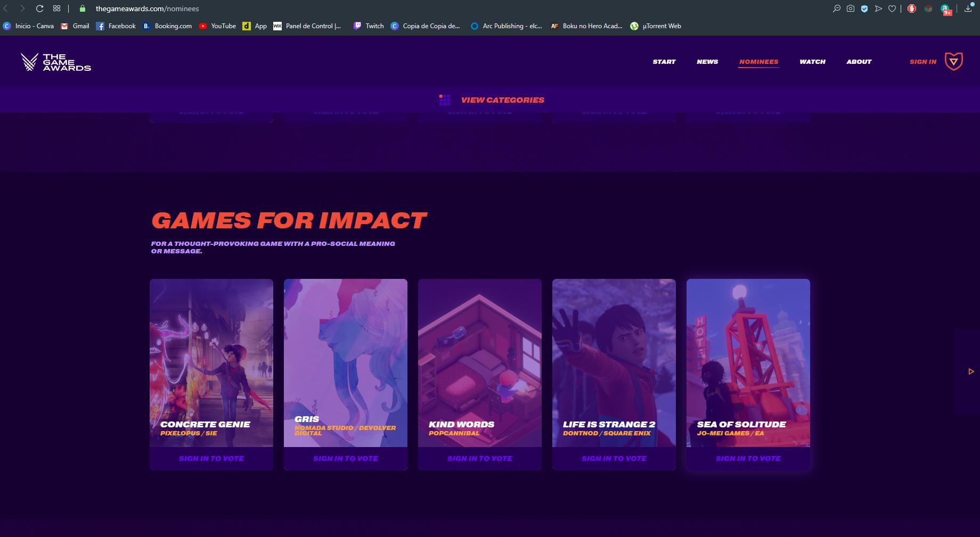Open the red ad blocker extension icon
The image size is (980, 537).
click(x=912, y=9)
